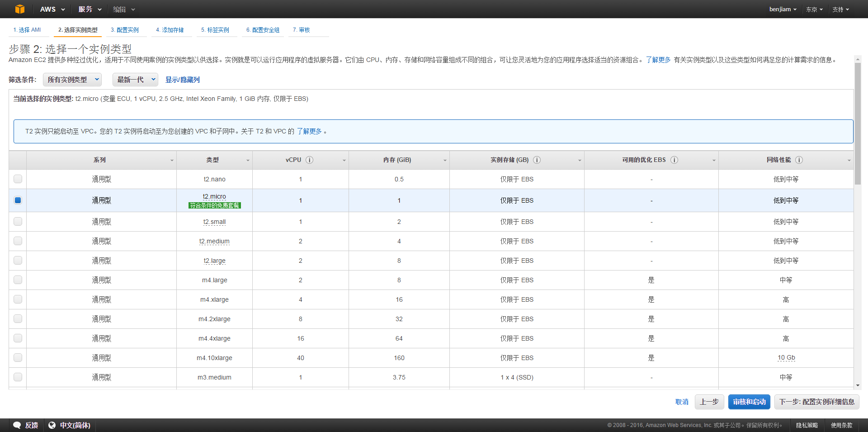Show info for vCPU column
This screenshot has width=868, height=432.
click(310, 160)
